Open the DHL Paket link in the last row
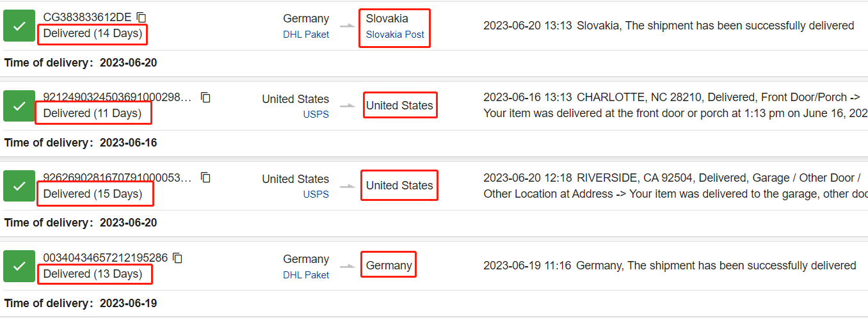The height and width of the screenshot is (318, 868). 306,275
